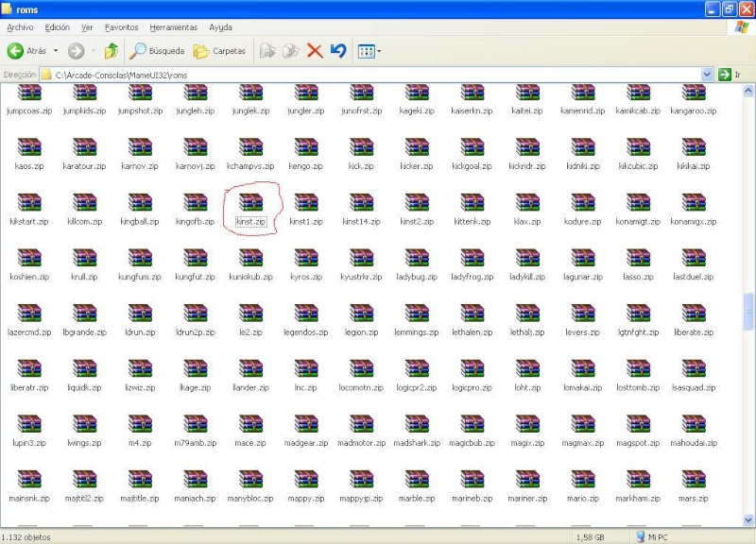The image size is (756, 544).
Task: Select the kinst2.zip archive icon
Action: click(x=417, y=202)
